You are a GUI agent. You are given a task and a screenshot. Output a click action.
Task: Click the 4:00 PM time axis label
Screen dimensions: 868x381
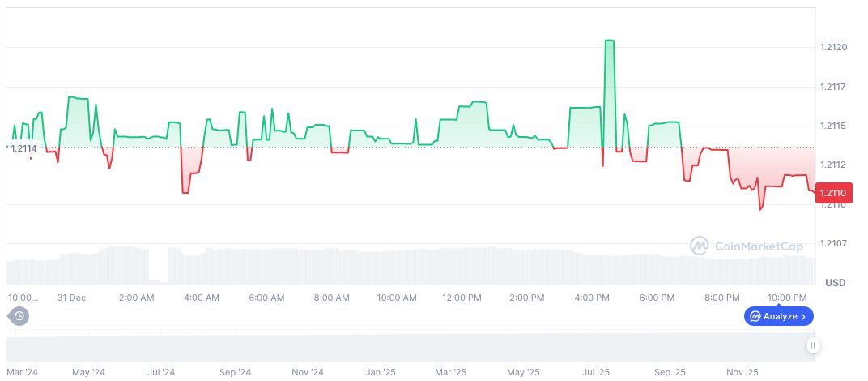pyautogui.click(x=592, y=298)
